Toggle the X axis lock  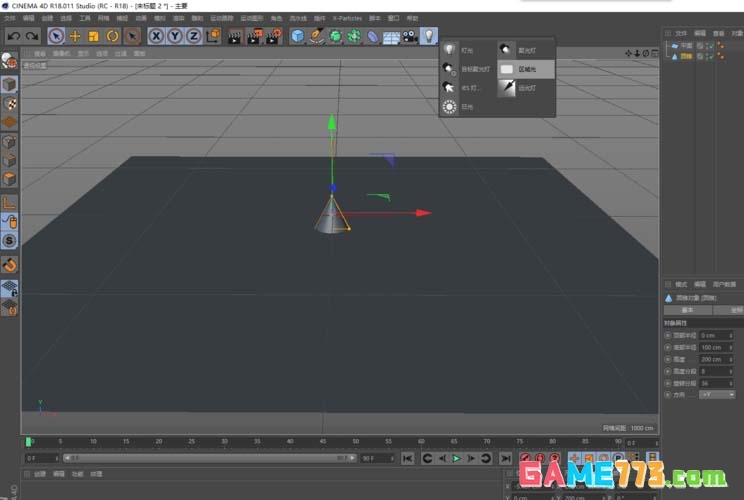(x=156, y=36)
